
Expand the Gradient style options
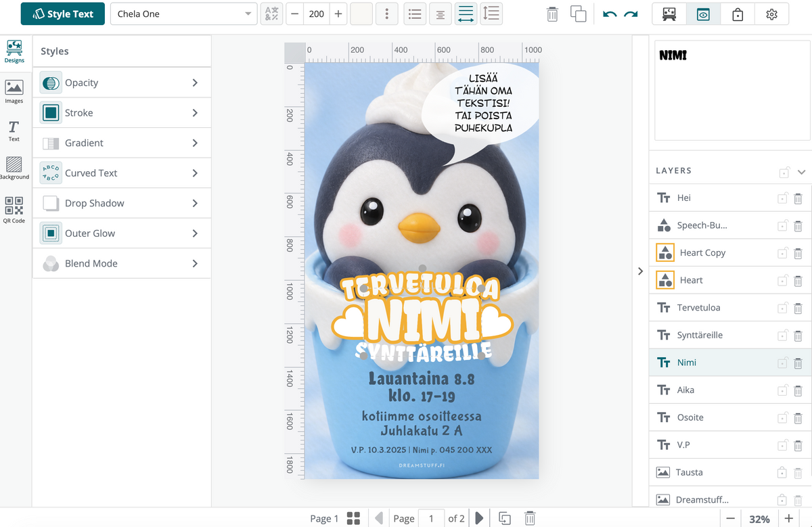[x=122, y=143]
